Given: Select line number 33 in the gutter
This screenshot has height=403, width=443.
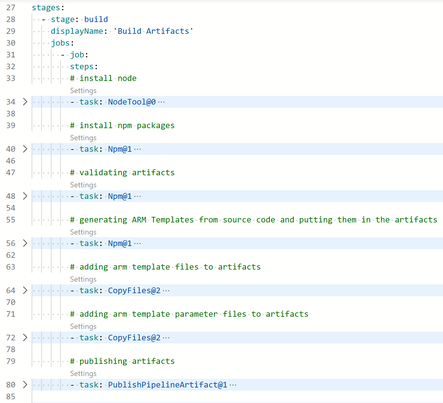Looking at the screenshot, I should pos(11,78).
